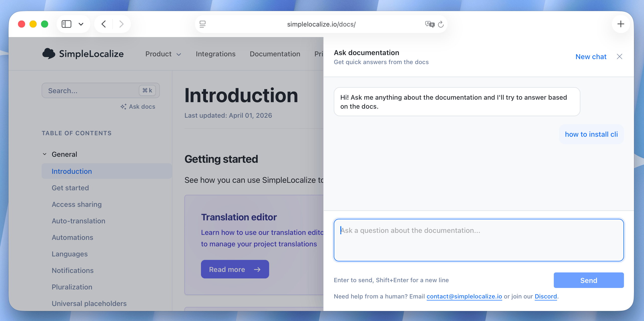Viewport: 644px width, 321px height.
Task: Click the Ask docs sparkle link
Action: coord(138,107)
